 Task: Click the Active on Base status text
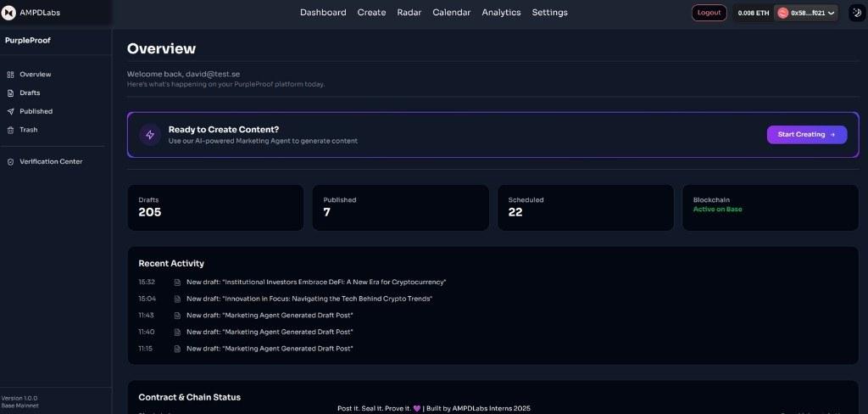[717, 210]
